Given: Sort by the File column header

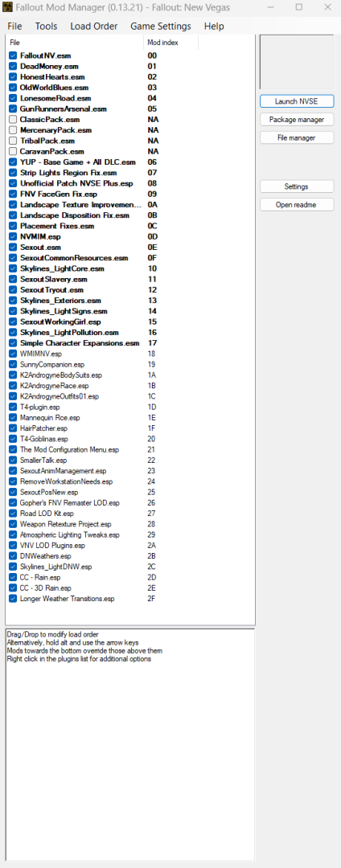Looking at the screenshot, I should pyautogui.click(x=75, y=42).
